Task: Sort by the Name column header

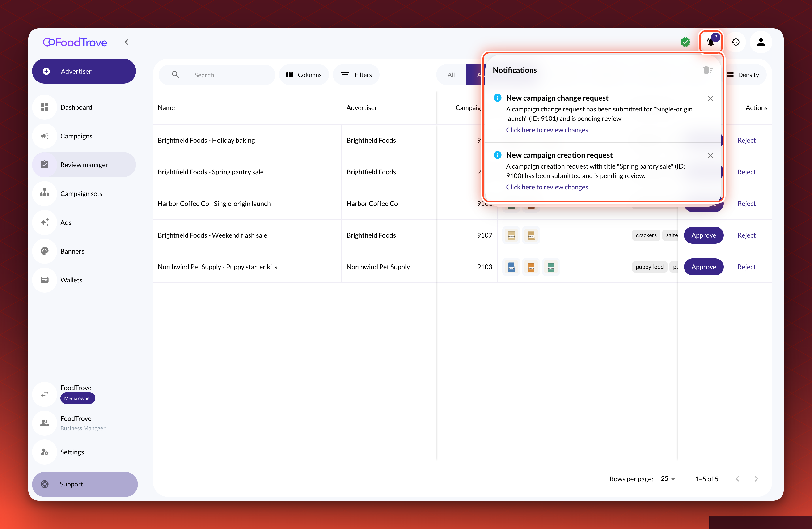Action: (x=166, y=108)
